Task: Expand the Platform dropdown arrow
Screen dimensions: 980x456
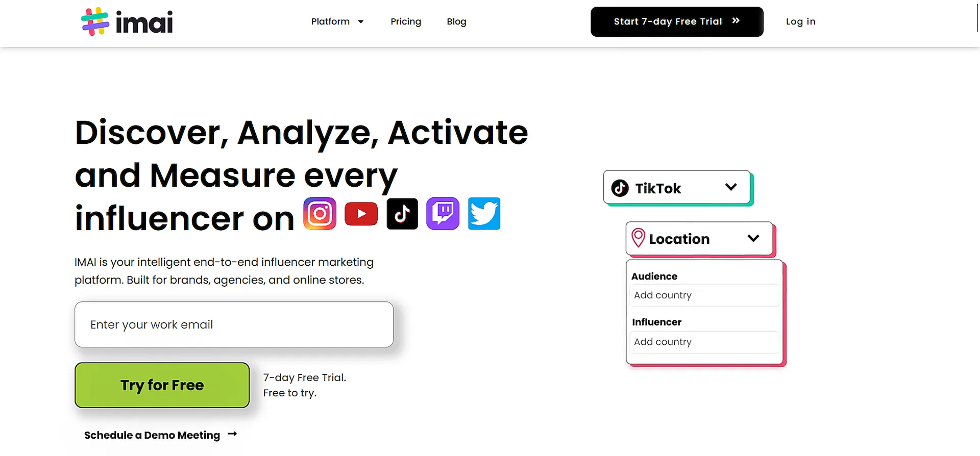Action: pos(361,22)
